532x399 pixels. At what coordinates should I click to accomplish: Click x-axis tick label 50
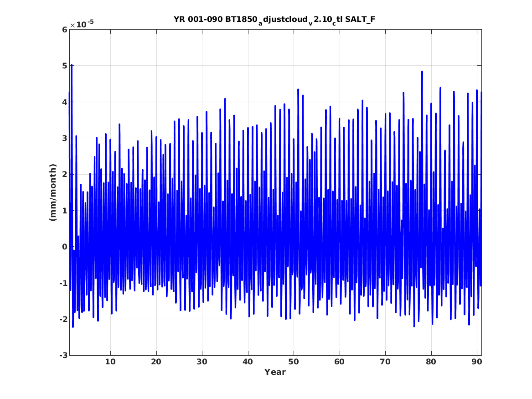pos(294,362)
